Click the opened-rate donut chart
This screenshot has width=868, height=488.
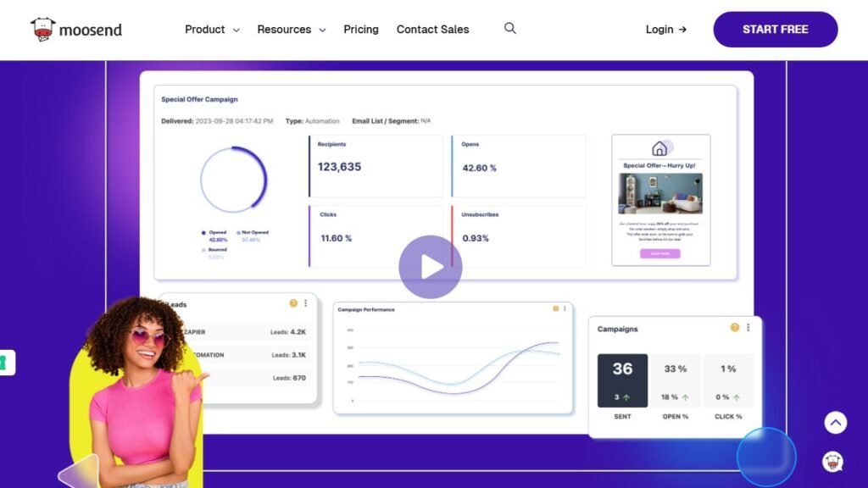pos(233,180)
